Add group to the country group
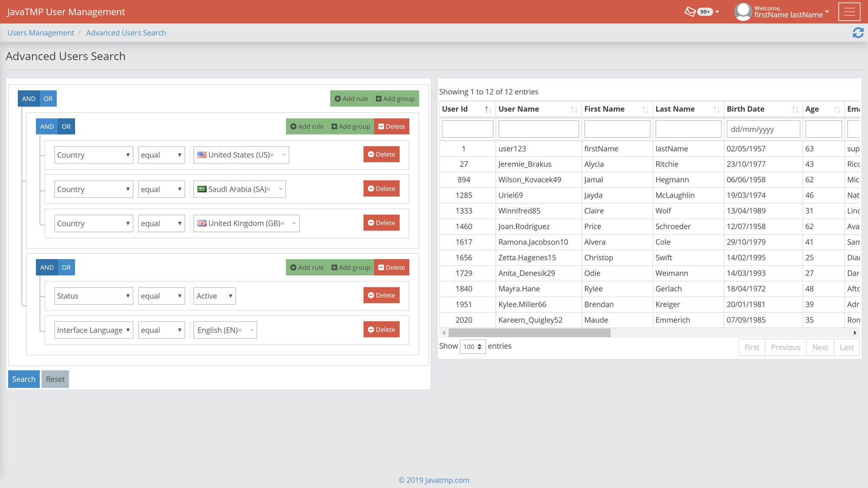 (x=351, y=126)
